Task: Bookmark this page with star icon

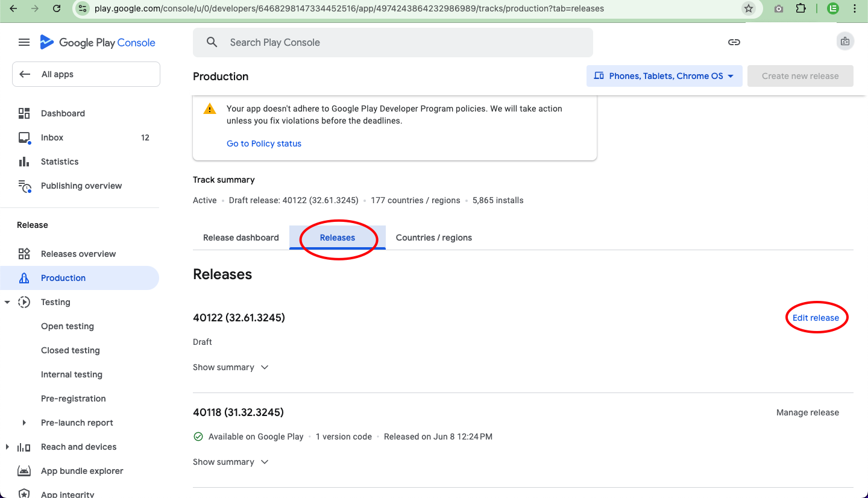Action: 748,8
